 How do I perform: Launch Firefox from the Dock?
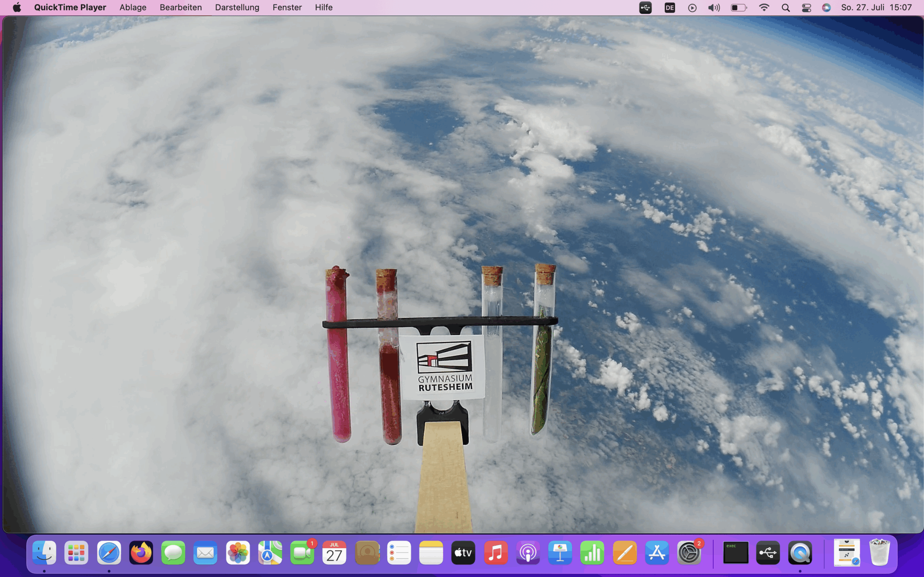pyautogui.click(x=141, y=552)
